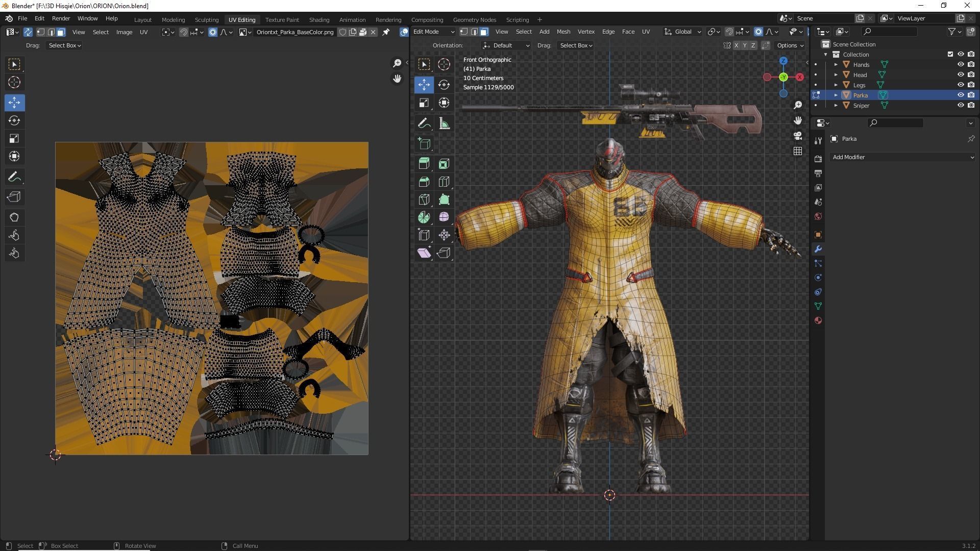The image size is (980, 551).
Task: Open the Global transform orientation dropdown
Action: (x=683, y=32)
